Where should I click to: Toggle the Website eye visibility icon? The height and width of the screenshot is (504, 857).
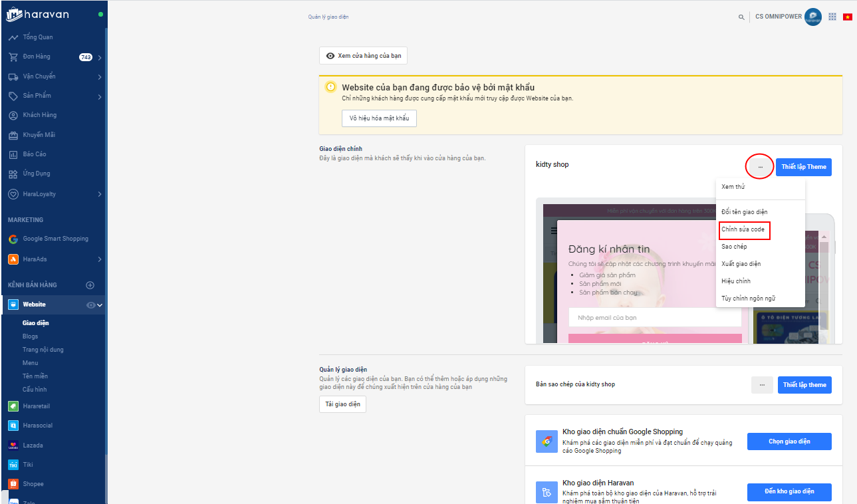pos(91,305)
